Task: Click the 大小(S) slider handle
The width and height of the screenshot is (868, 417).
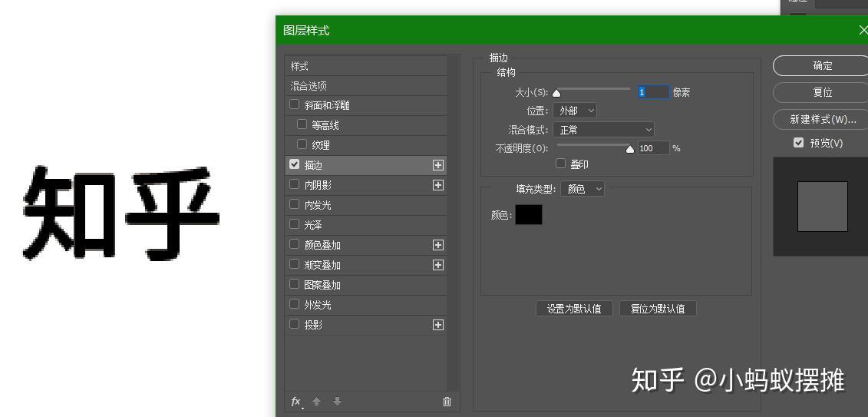Action: 556,93
